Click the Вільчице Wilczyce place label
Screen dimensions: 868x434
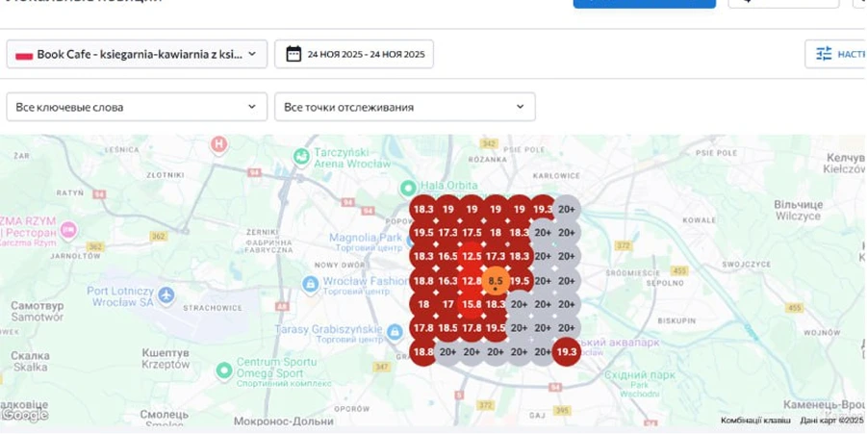[x=799, y=211]
